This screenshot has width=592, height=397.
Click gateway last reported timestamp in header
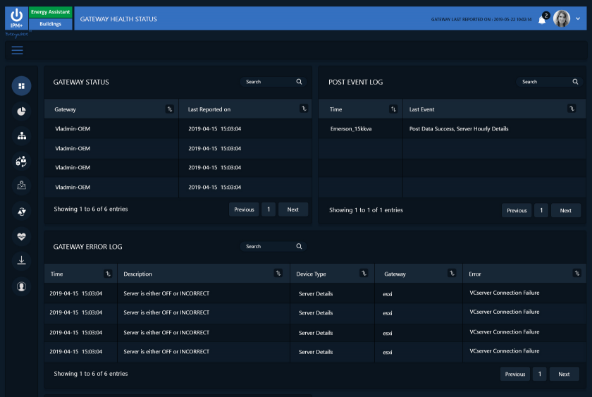[x=481, y=19]
